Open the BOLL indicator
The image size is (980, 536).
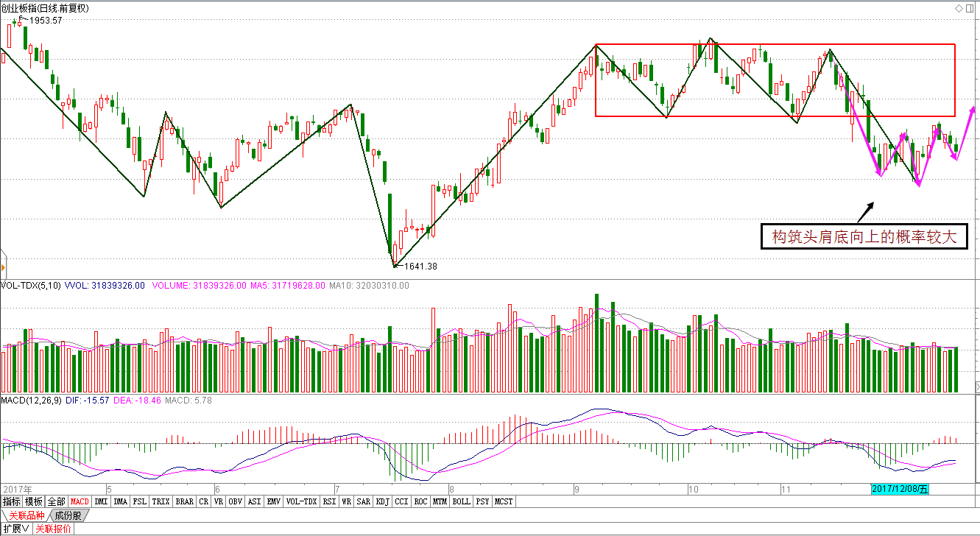pyautogui.click(x=462, y=501)
